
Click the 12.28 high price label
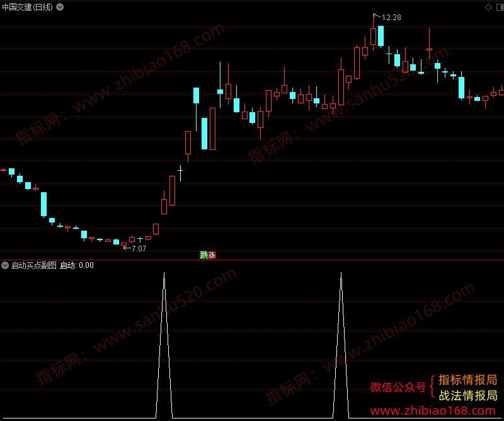(x=391, y=18)
